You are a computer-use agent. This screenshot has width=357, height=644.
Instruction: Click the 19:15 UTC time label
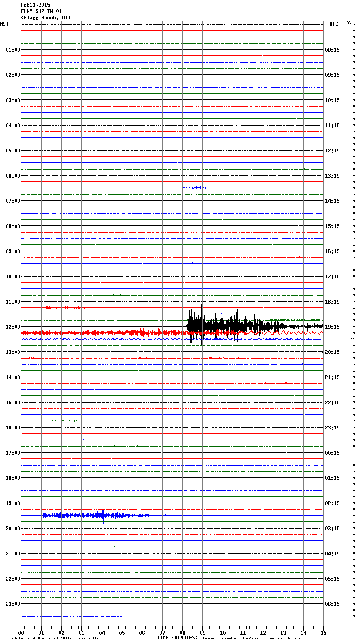pyautogui.click(x=332, y=327)
